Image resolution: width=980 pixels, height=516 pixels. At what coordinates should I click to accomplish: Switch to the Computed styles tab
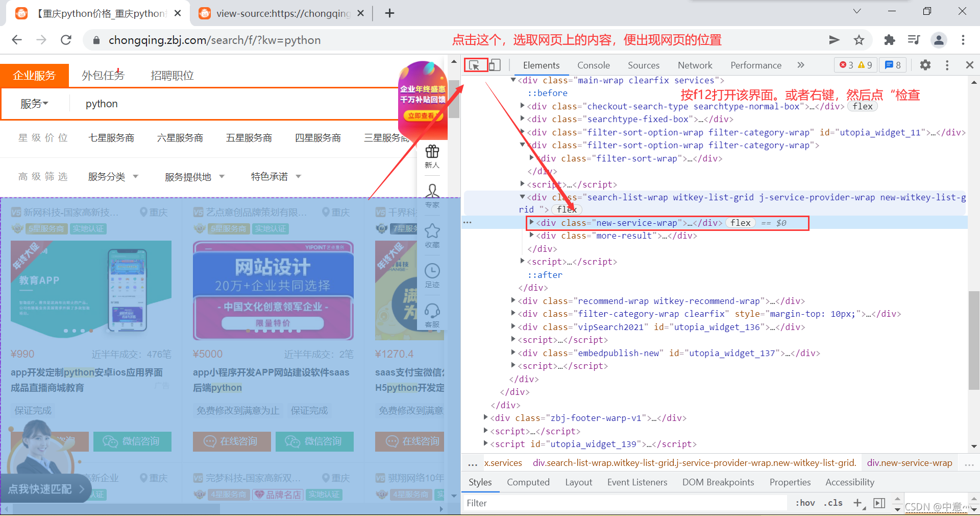coord(528,482)
